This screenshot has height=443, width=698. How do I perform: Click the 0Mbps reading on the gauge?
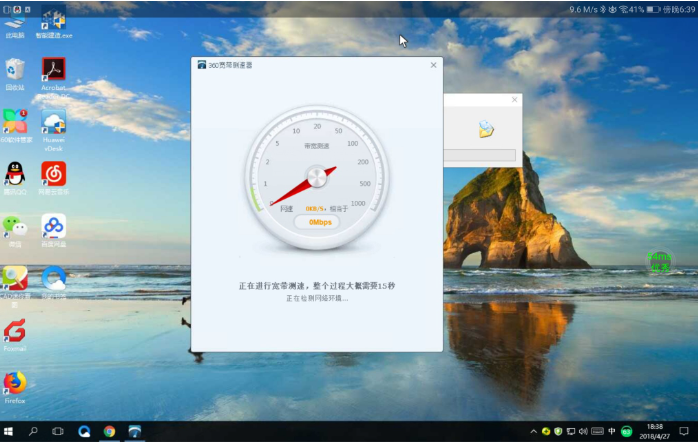(x=320, y=222)
